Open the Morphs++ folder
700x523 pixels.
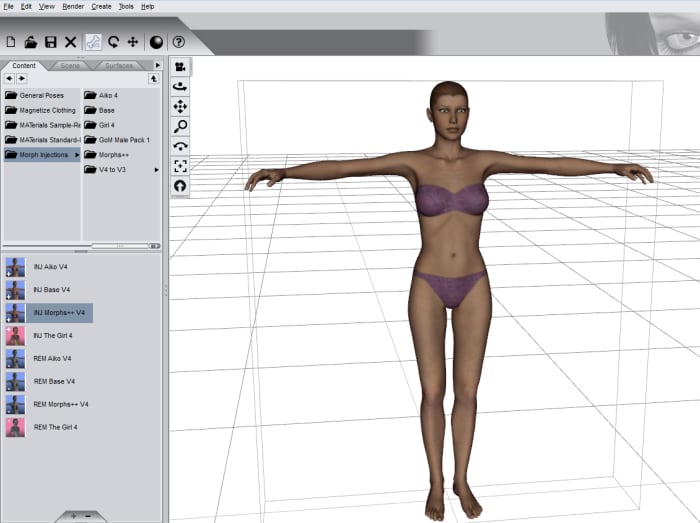click(107, 154)
